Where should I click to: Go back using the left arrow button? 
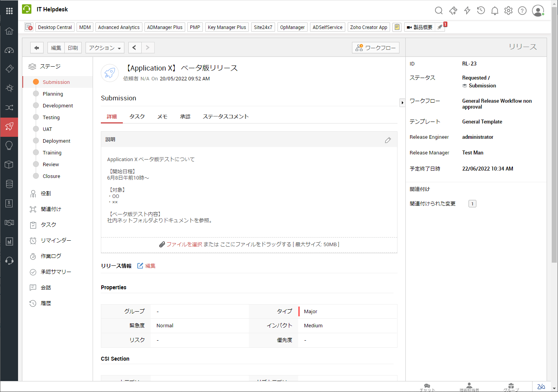click(36, 48)
